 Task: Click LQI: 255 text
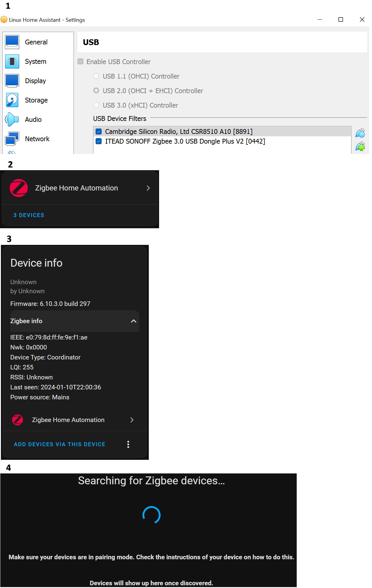22,367
